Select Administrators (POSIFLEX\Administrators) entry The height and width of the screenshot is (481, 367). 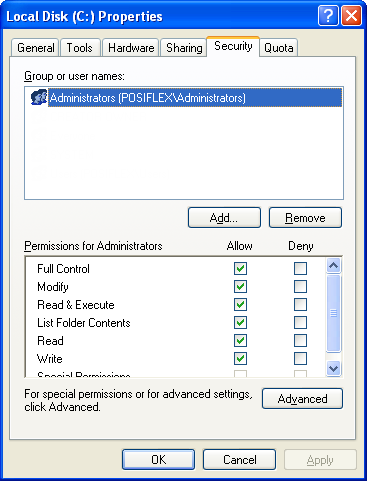click(x=195, y=97)
